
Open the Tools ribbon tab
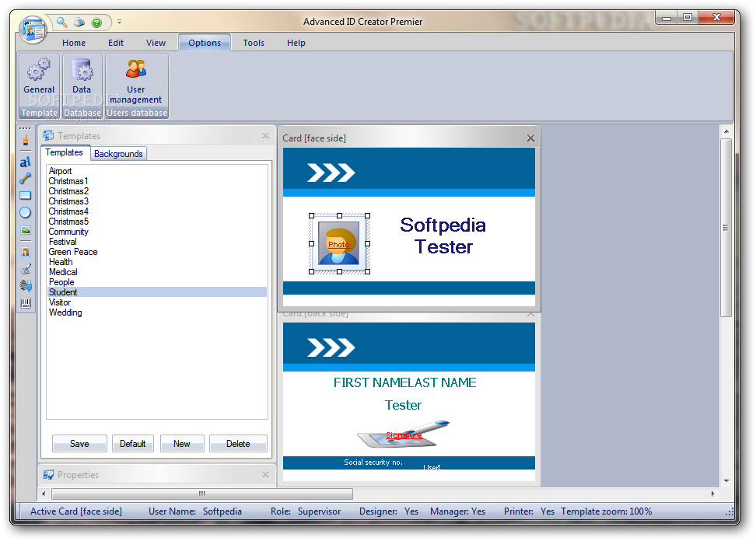[x=254, y=43]
